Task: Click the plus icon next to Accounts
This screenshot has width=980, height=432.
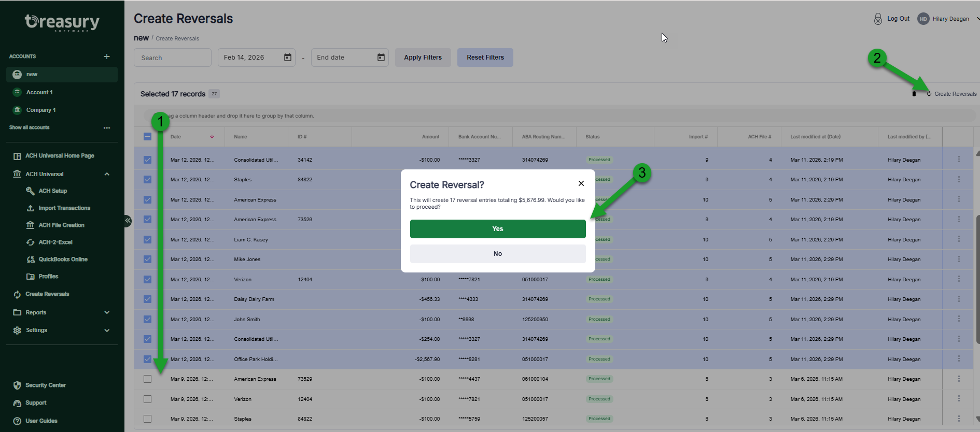Action: click(x=107, y=56)
